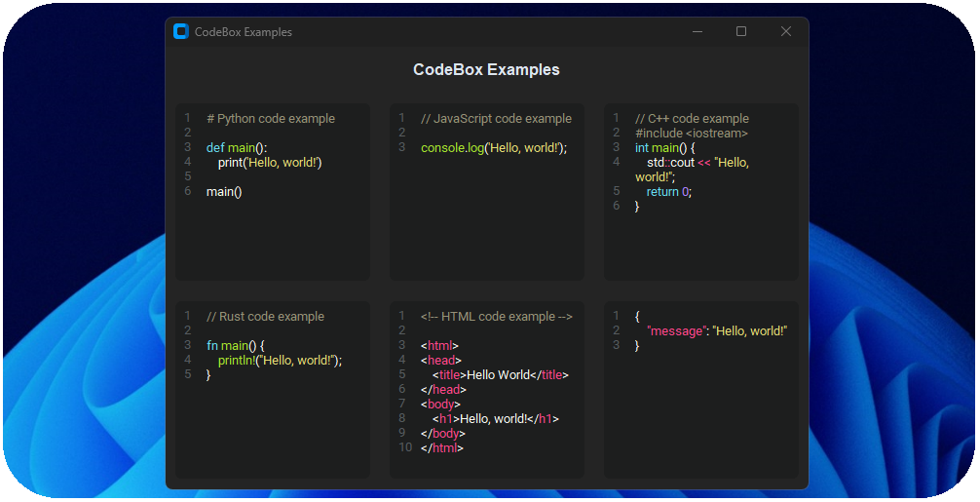Viewport: 980px width, 502px height.
Task: Click the '<title>Hello World</title>' line
Action: (x=501, y=375)
